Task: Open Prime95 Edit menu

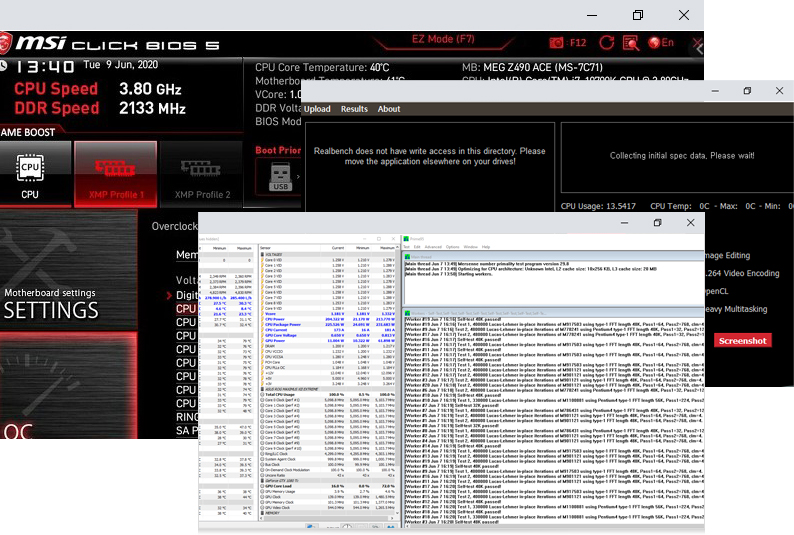Action: (x=417, y=247)
